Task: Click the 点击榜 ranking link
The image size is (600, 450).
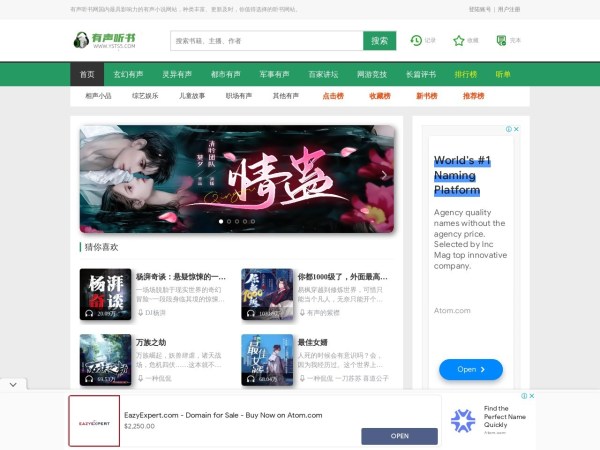Action: 333,96
